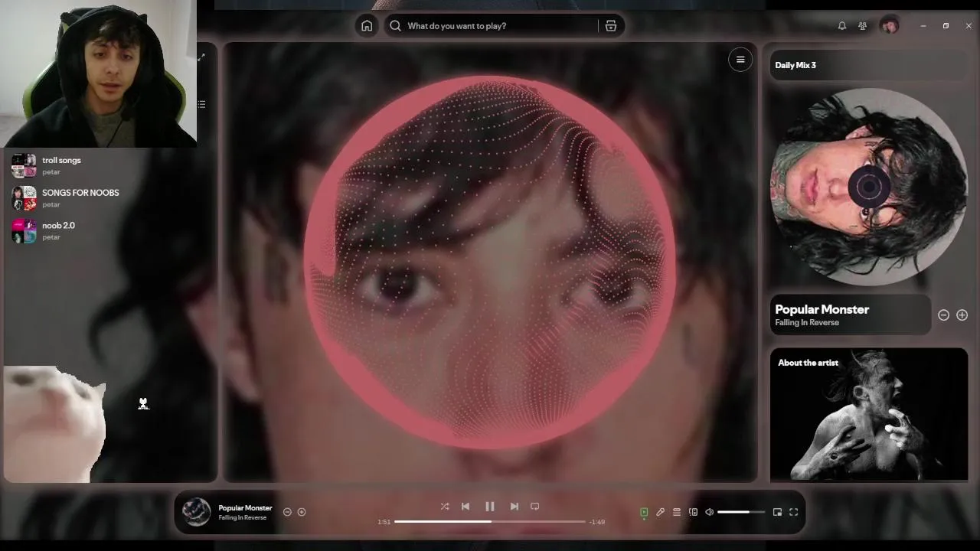Minimize the Spotify window
Screen dimensions: 980x551
pos(923,26)
